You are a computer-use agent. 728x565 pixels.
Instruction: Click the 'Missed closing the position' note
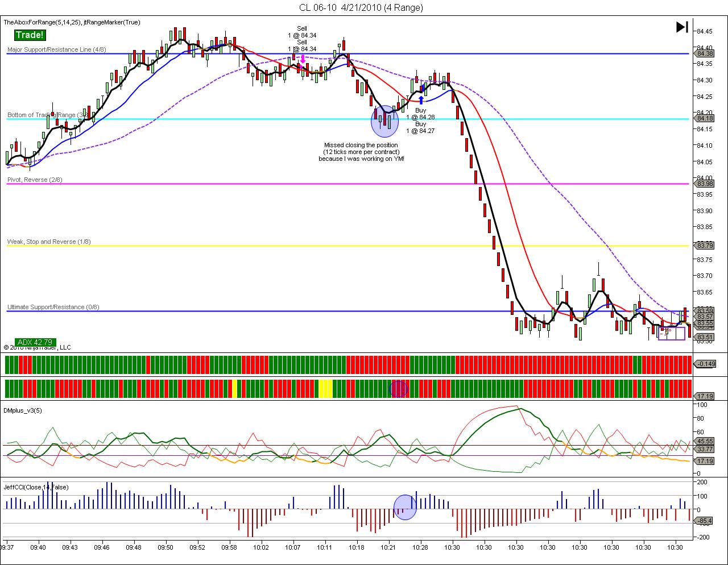coord(361,152)
